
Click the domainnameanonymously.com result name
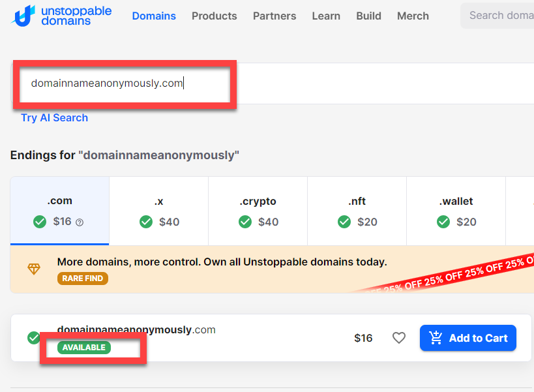tap(136, 329)
